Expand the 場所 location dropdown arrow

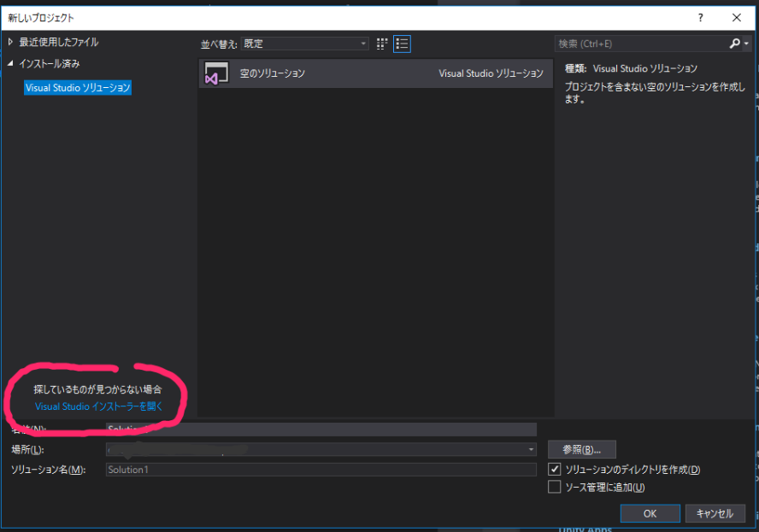(531, 450)
